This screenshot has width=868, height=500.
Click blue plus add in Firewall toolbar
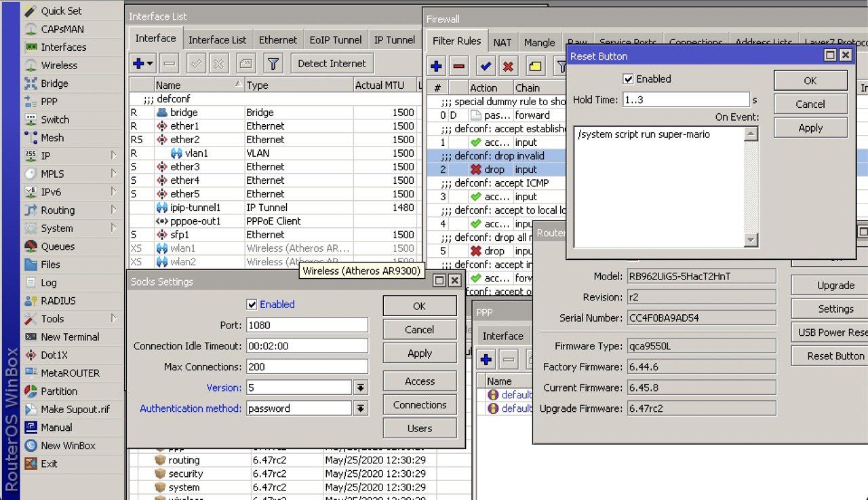point(436,66)
